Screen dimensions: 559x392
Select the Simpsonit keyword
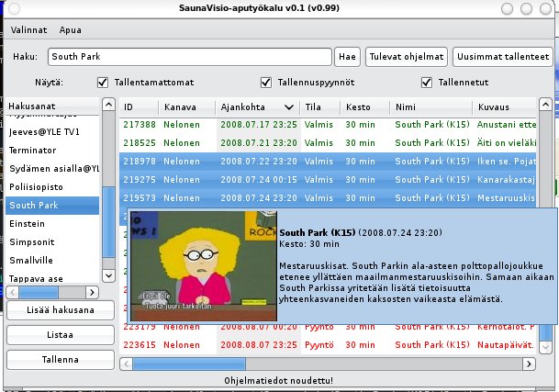52,242
